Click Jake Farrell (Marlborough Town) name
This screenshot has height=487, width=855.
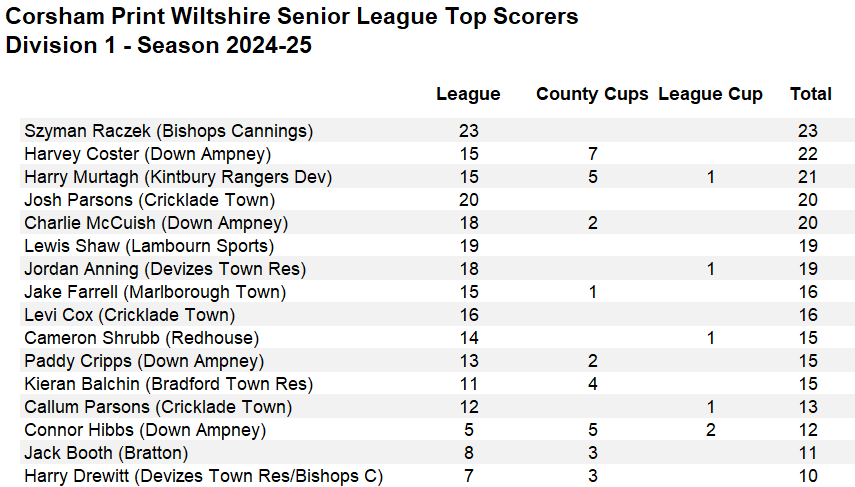[x=155, y=292]
